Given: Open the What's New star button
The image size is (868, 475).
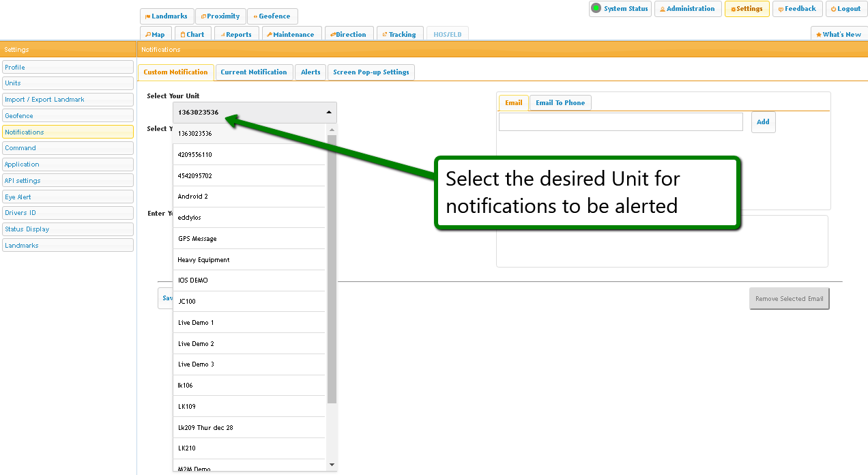Looking at the screenshot, I should point(839,35).
